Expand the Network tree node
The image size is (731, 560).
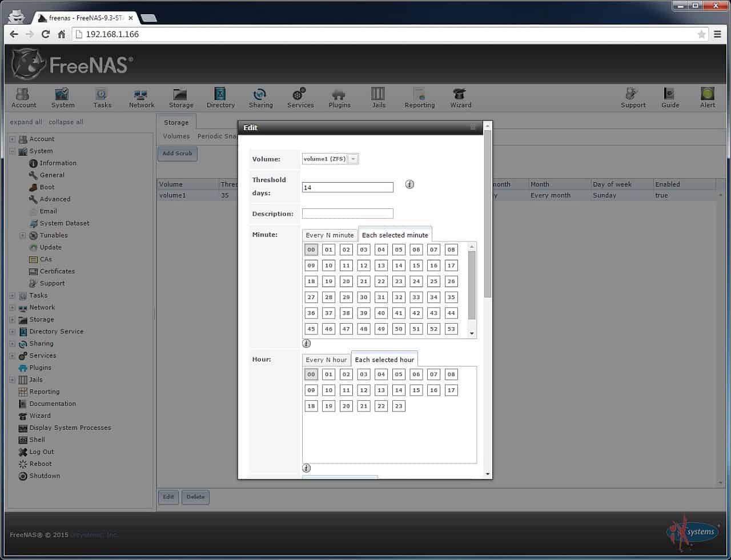click(x=12, y=308)
